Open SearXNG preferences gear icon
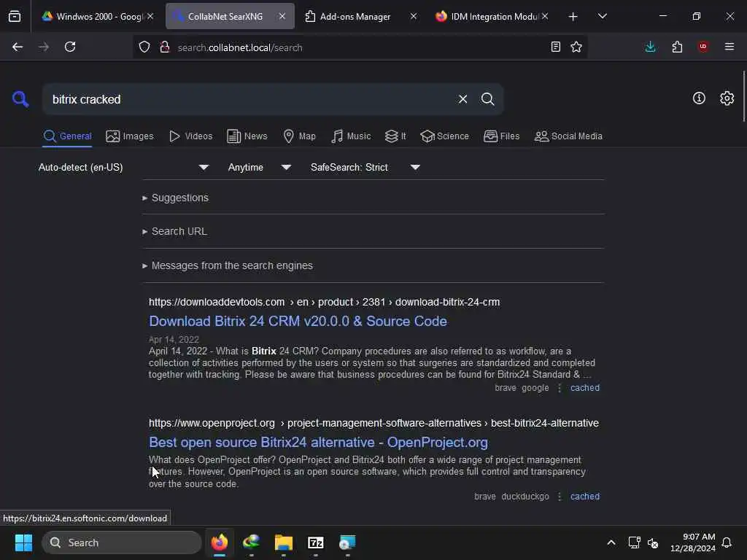This screenshot has height=560, width=747. (x=727, y=98)
